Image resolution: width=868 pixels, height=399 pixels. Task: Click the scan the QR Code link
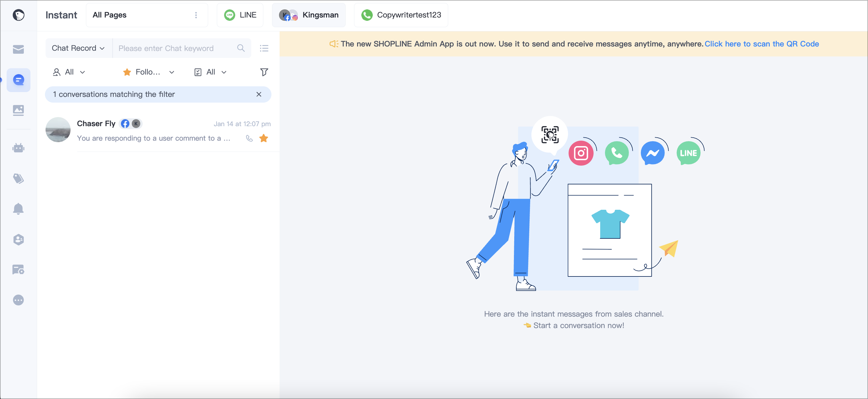click(x=761, y=44)
